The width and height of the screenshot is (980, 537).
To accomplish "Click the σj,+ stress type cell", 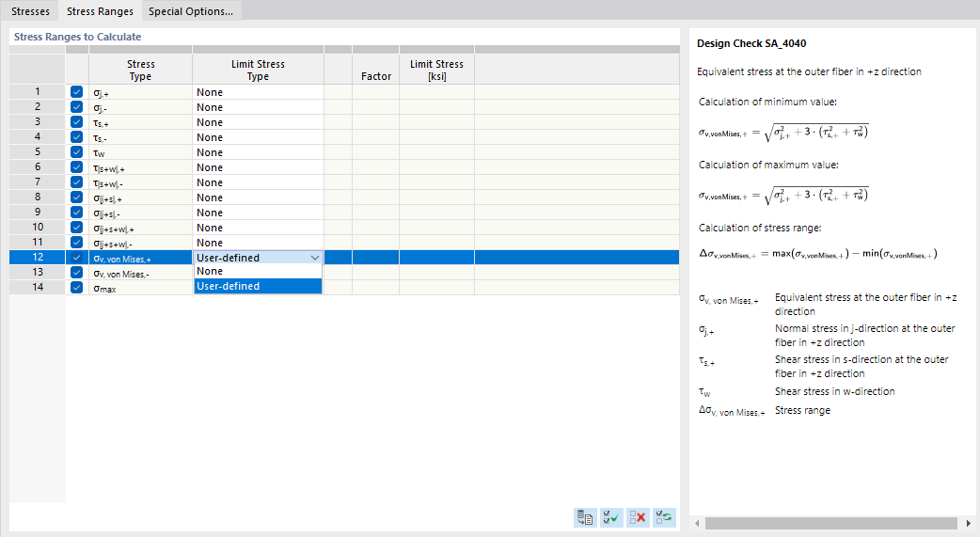I will [141, 92].
